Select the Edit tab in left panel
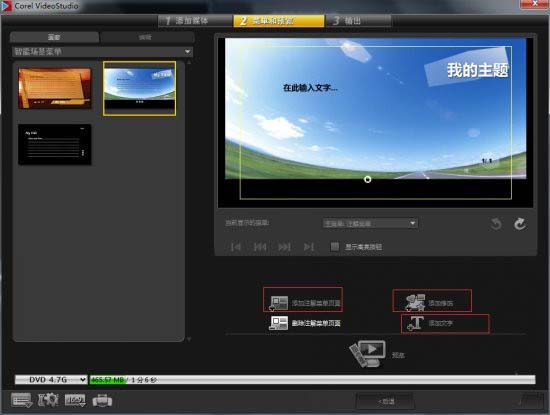This screenshot has width=550, height=415. [147, 37]
